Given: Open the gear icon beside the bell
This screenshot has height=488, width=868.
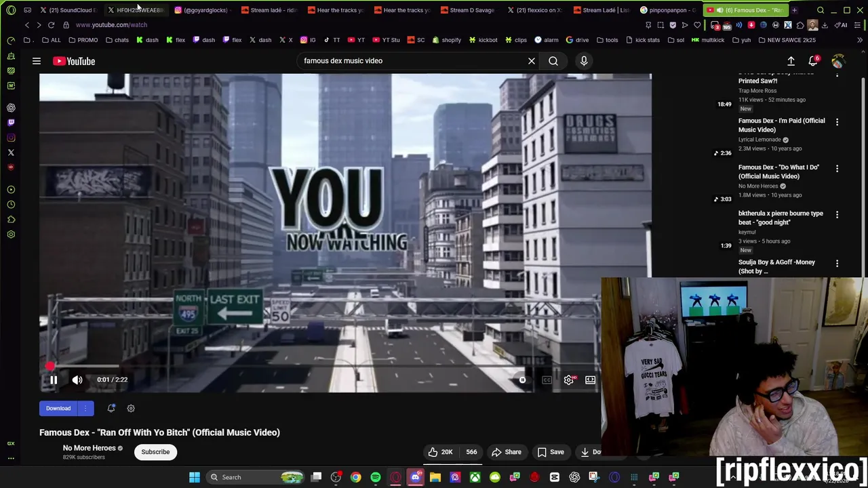Looking at the screenshot, I should 131,408.
